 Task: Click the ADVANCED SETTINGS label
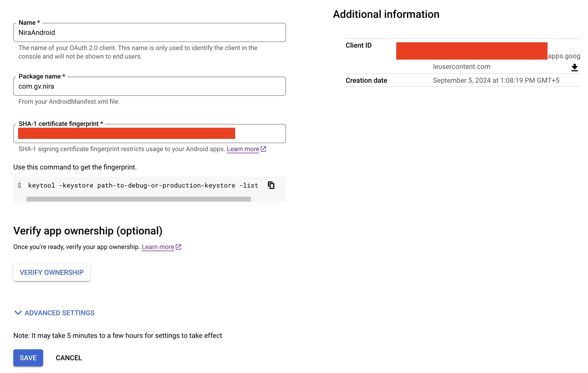[60, 313]
